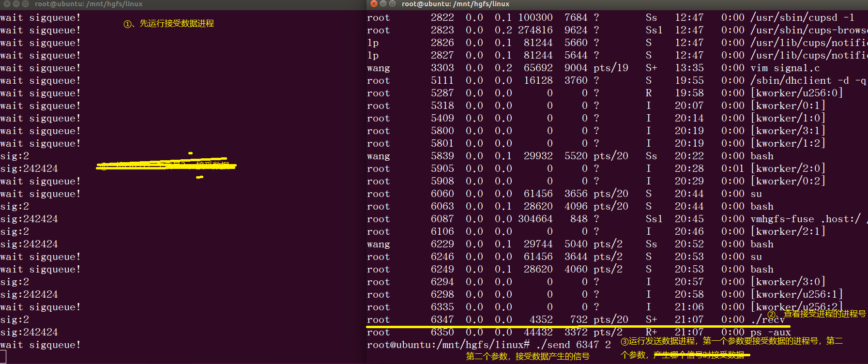Image resolution: width=868 pixels, height=364 pixels.
Task: Click the [kworker/0:1] process name
Action: point(788,106)
